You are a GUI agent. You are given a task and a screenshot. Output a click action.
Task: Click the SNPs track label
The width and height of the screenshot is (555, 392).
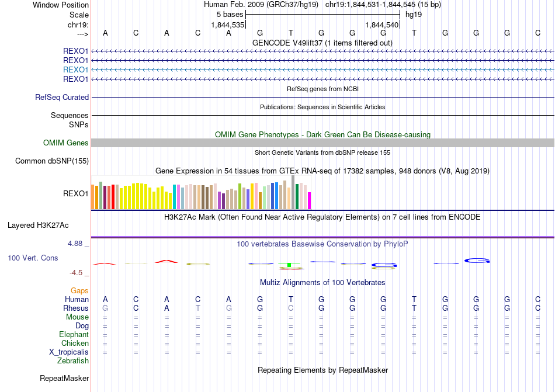point(79,124)
